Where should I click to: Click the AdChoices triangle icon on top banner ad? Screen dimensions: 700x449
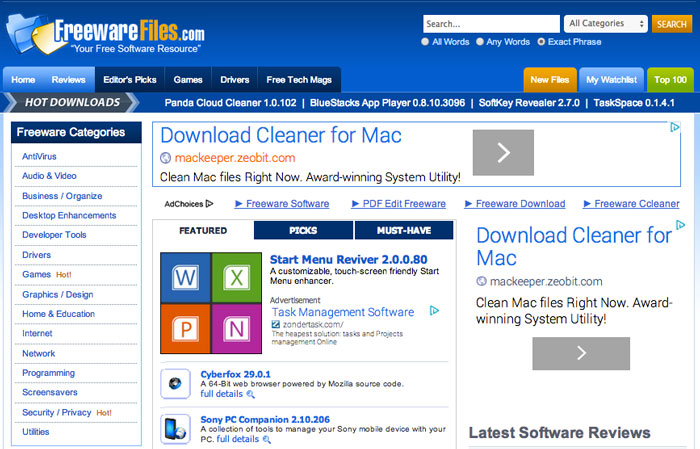[x=675, y=127]
